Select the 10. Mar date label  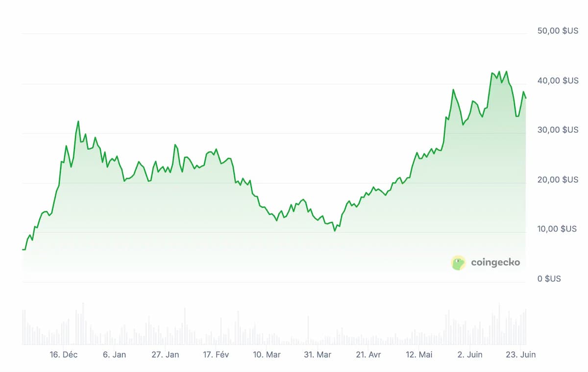pos(267,355)
